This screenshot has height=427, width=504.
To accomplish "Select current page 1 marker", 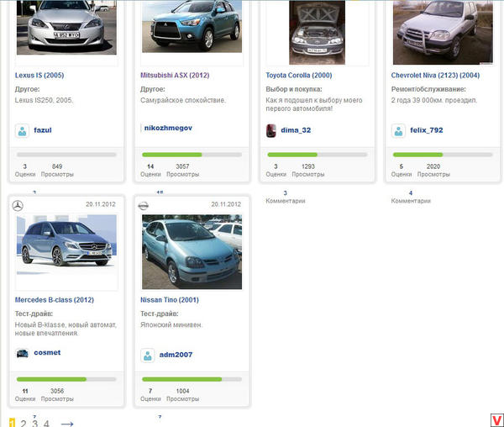I will pyautogui.click(x=12, y=423).
